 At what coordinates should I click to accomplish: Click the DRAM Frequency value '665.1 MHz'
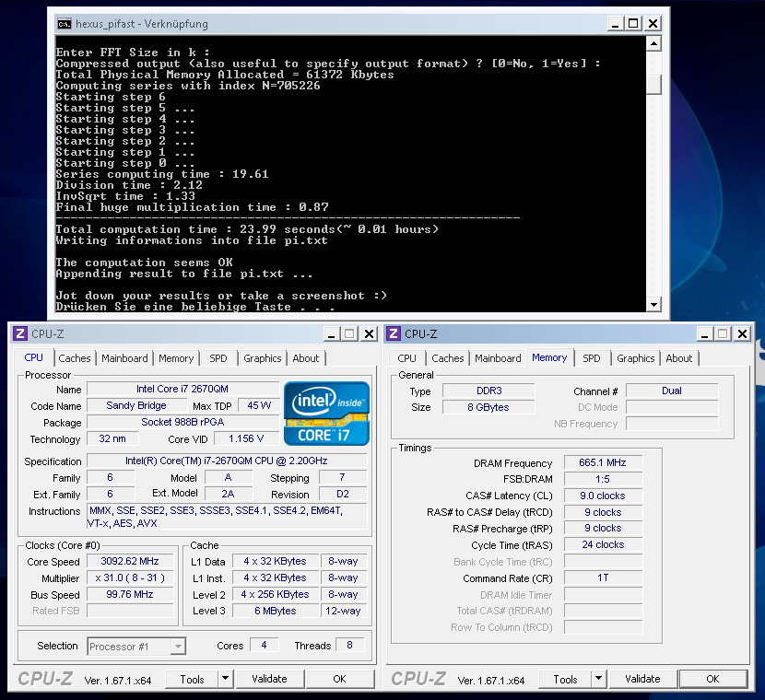[603, 462]
